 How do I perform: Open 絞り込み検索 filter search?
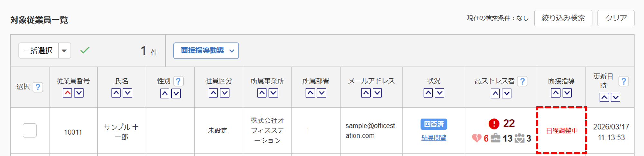(563, 18)
